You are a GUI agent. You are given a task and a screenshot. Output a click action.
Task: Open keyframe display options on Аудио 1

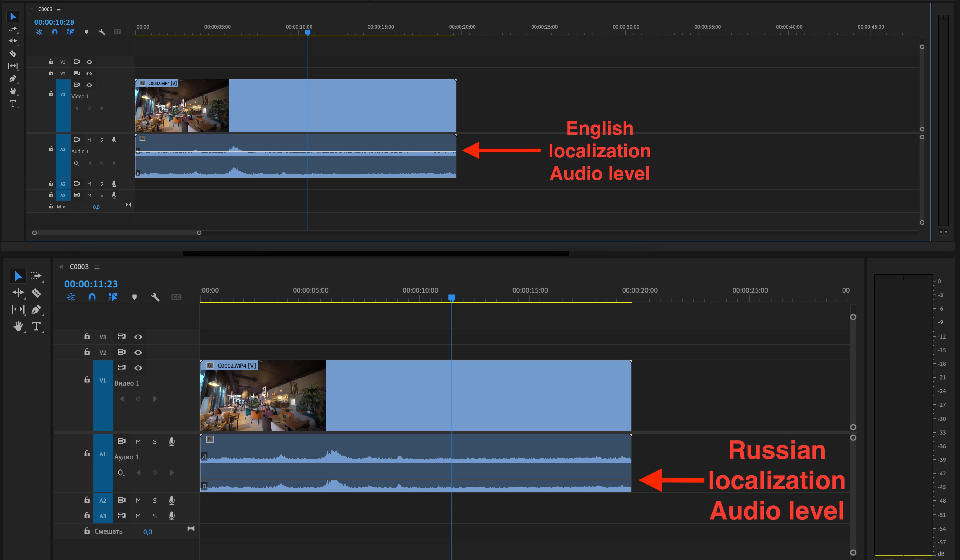click(121, 473)
